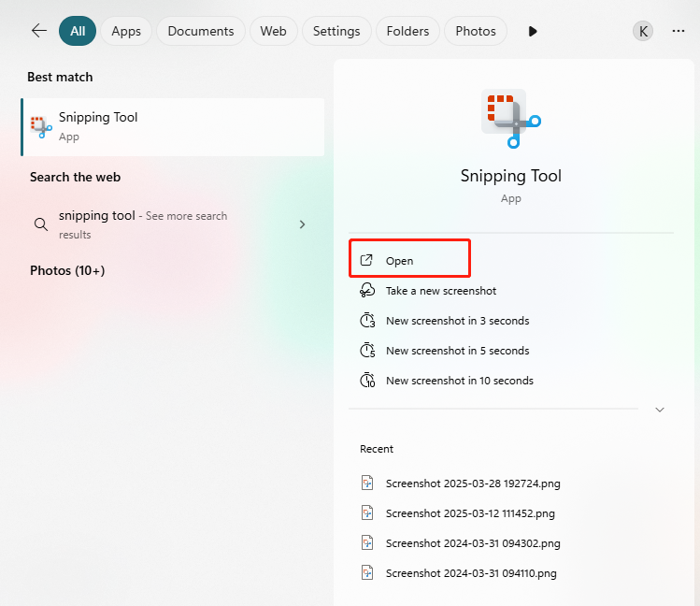The width and height of the screenshot is (700, 606).
Task: Select the All filter tab
Action: (78, 31)
